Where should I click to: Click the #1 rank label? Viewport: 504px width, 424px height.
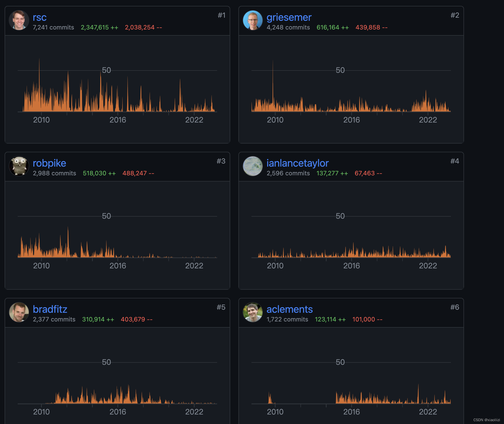(x=221, y=15)
